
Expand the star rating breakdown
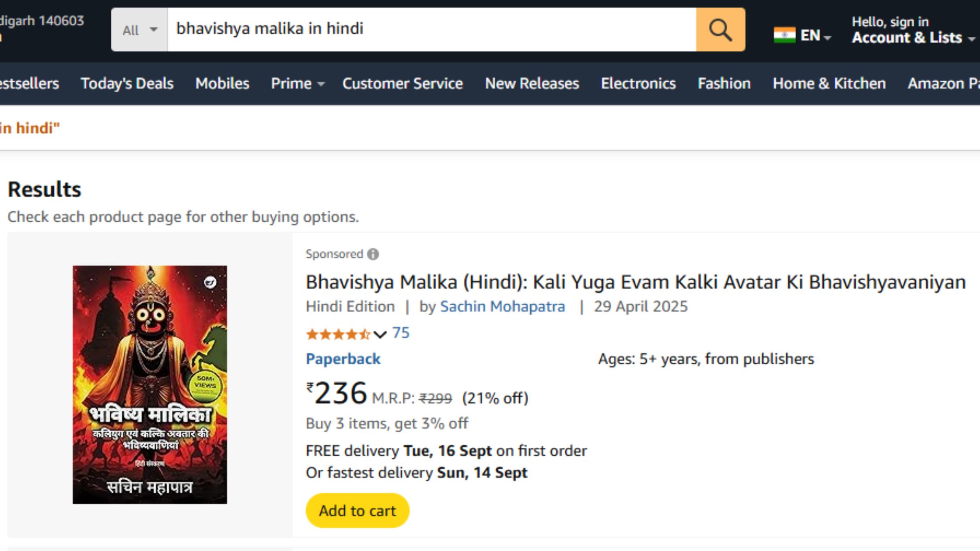(379, 334)
